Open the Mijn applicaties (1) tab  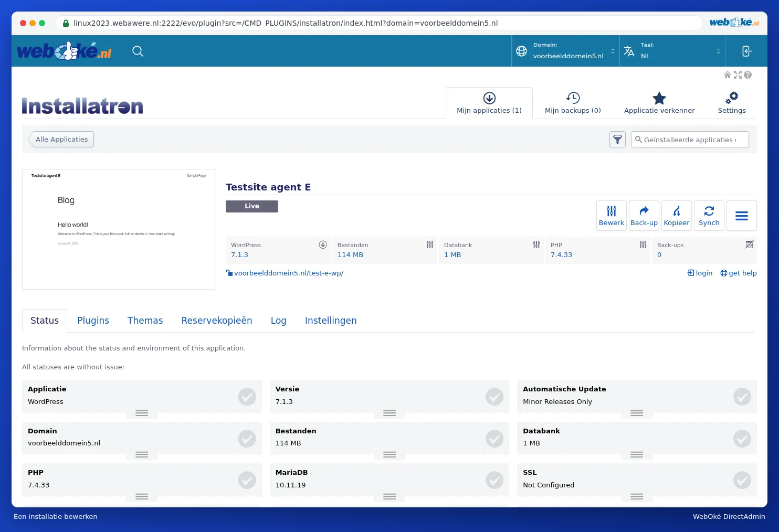pos(489,103)
